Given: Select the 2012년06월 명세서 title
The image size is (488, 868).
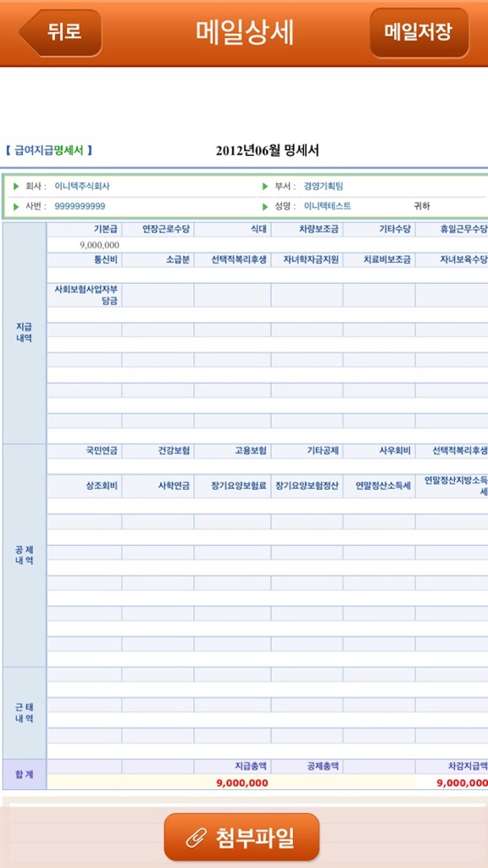Looking at the screenshot, I should point(267,150).
